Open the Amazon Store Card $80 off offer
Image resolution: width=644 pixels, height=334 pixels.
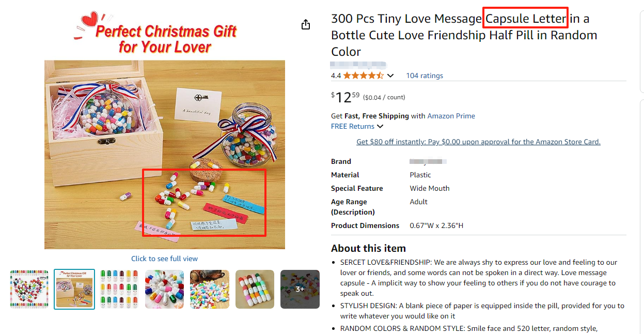click(x=478, y=142)
